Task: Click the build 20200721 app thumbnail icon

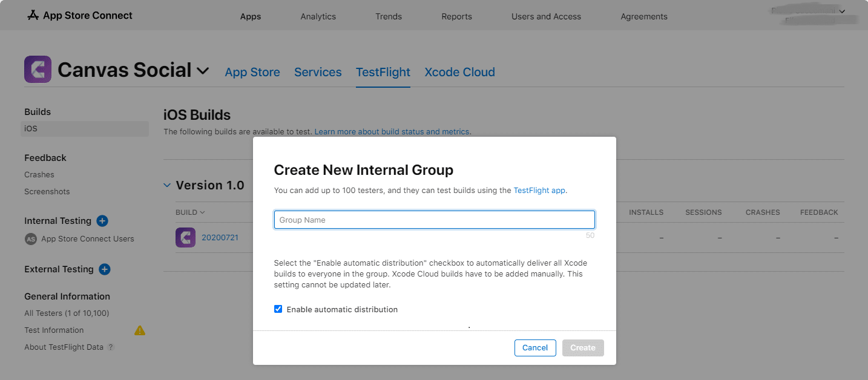Action: (x=185, y=237)
